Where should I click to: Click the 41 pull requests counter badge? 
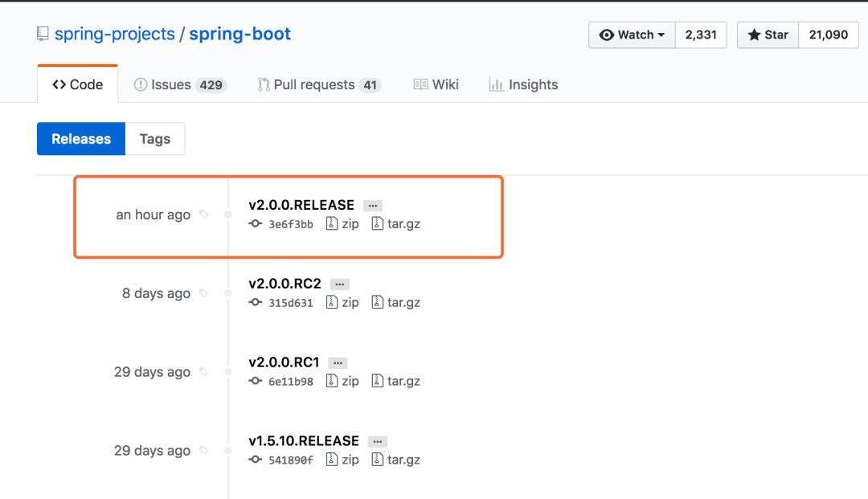click(370, 85)
